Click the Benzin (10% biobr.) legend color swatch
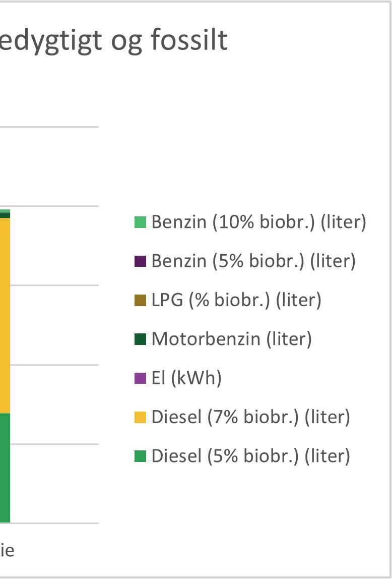392x579 pixels. tap(140, 222)
